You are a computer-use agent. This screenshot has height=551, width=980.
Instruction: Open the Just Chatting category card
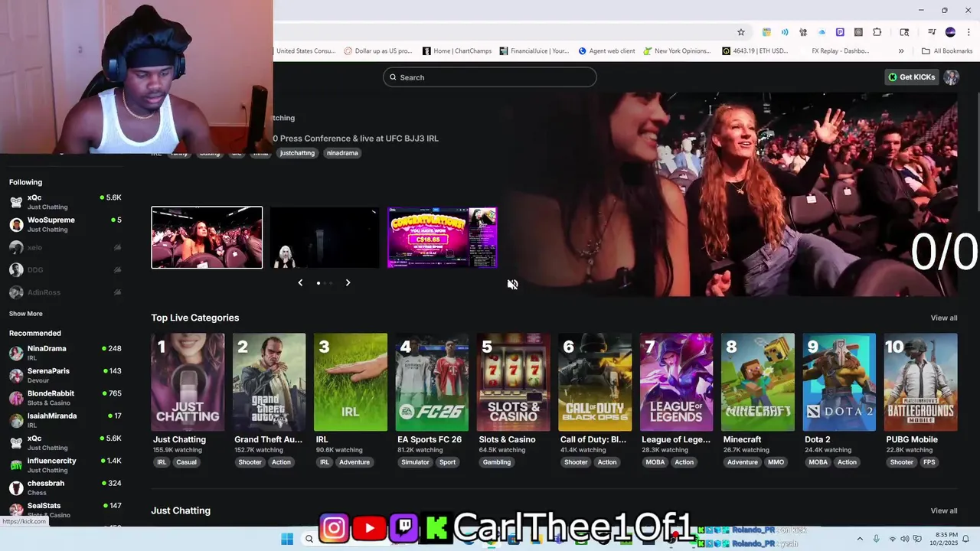tap(188, 382)
